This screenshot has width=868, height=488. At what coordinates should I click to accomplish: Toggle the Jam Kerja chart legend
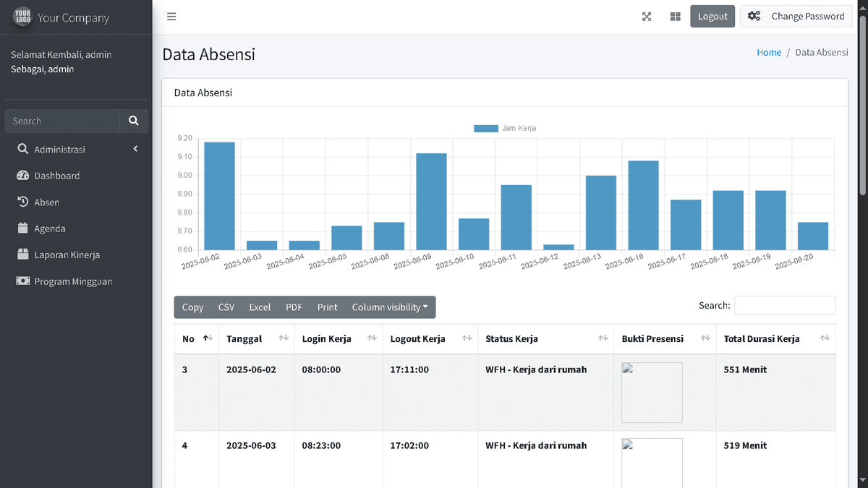pos(505,128)
